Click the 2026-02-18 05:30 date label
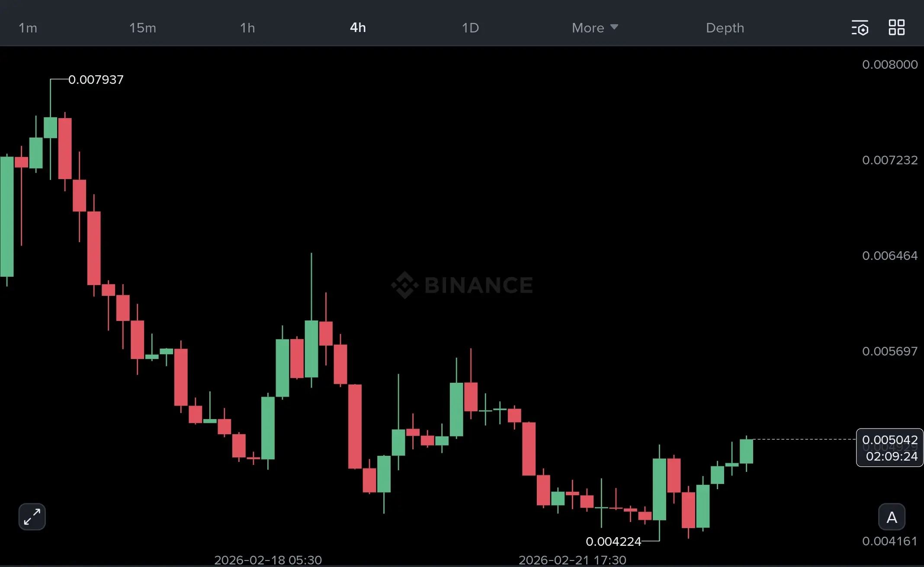The width and height of the screenshot is (924, 567). tap(268, 560)
